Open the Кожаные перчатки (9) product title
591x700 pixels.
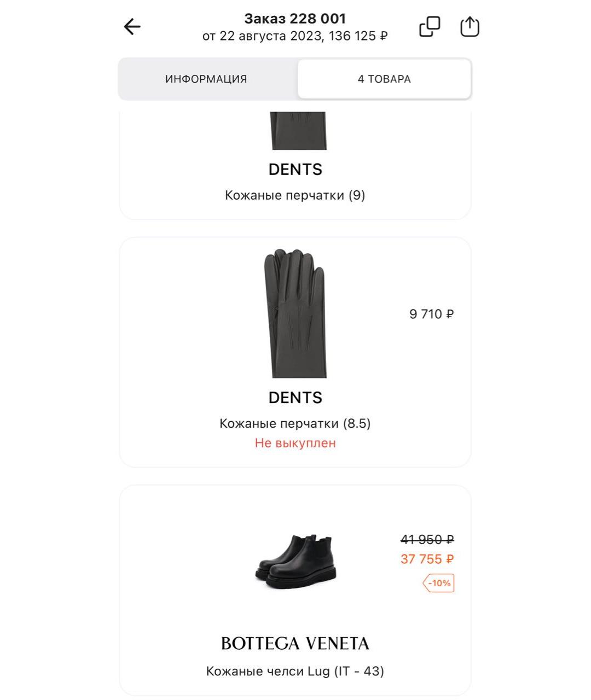pyautogui.click(x=295, y=195)
